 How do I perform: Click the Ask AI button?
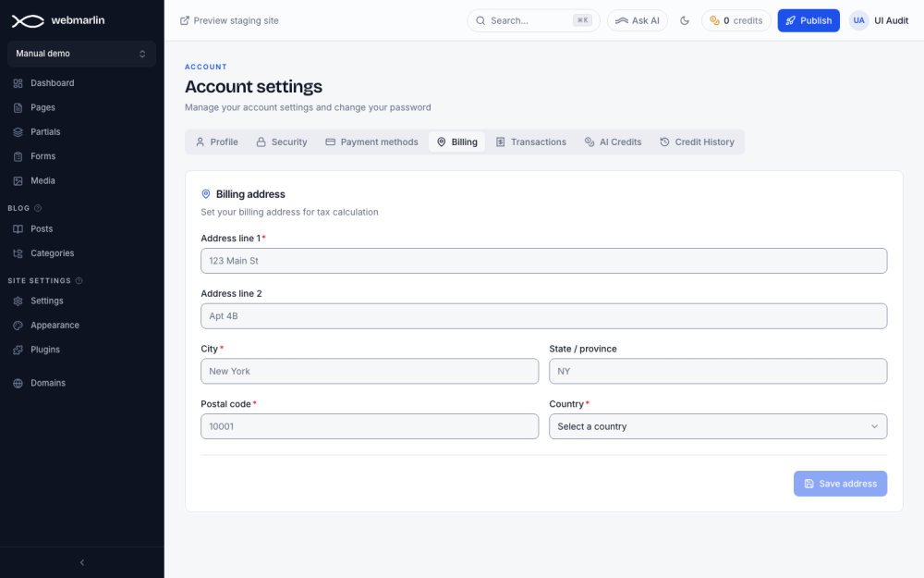[637, 20]
